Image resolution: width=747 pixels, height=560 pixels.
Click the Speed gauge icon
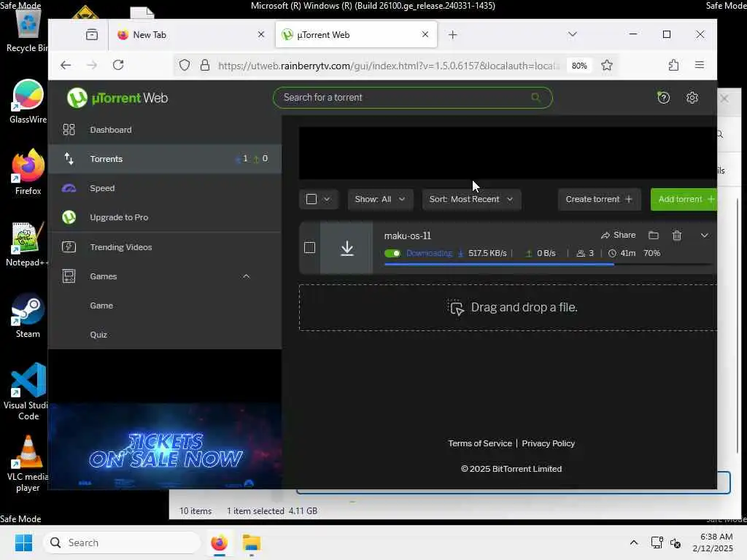click(69, 188)
